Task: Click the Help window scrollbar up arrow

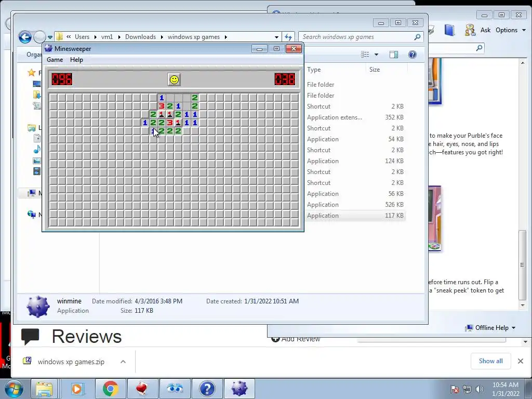Action: click(523, 63)
